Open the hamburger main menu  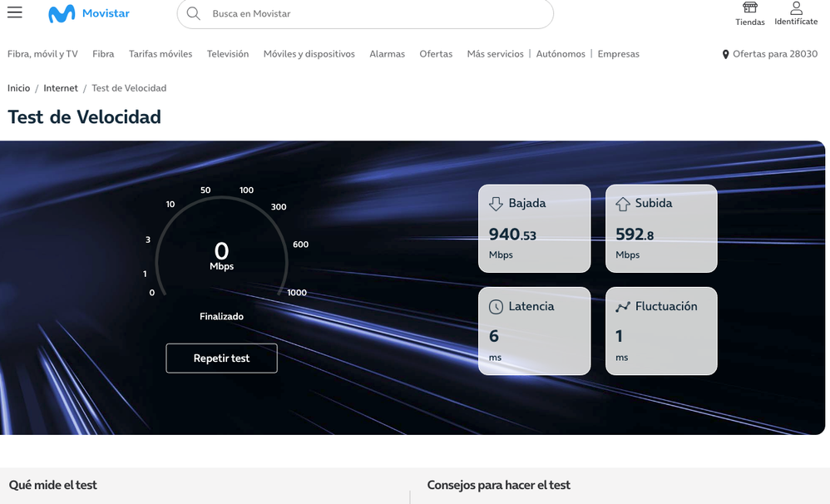tap(15, 12)
